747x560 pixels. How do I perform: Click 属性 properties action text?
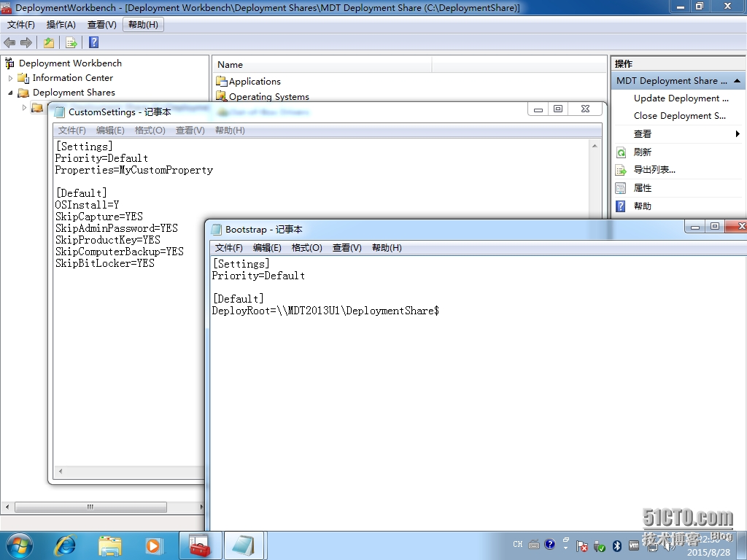click(x=642, y=188)
